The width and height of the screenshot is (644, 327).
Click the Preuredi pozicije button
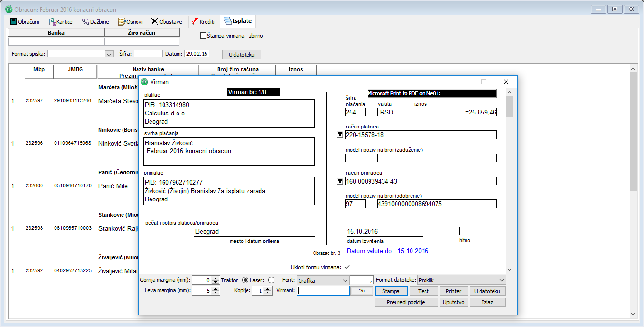(x=406, y=302)
